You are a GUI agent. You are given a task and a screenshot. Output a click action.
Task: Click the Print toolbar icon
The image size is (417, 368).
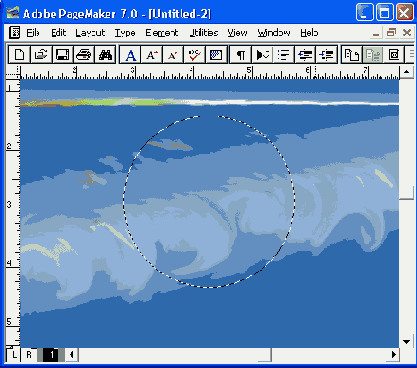tap(84, 55)
